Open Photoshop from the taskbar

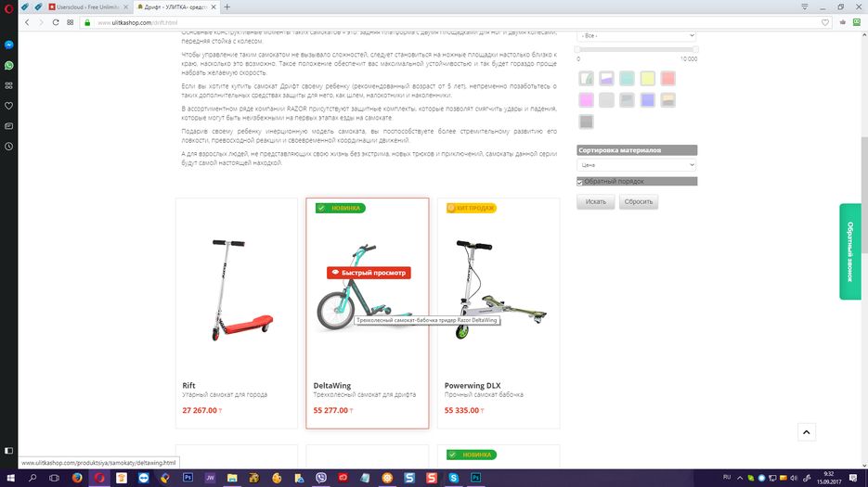tap(188, 478)
